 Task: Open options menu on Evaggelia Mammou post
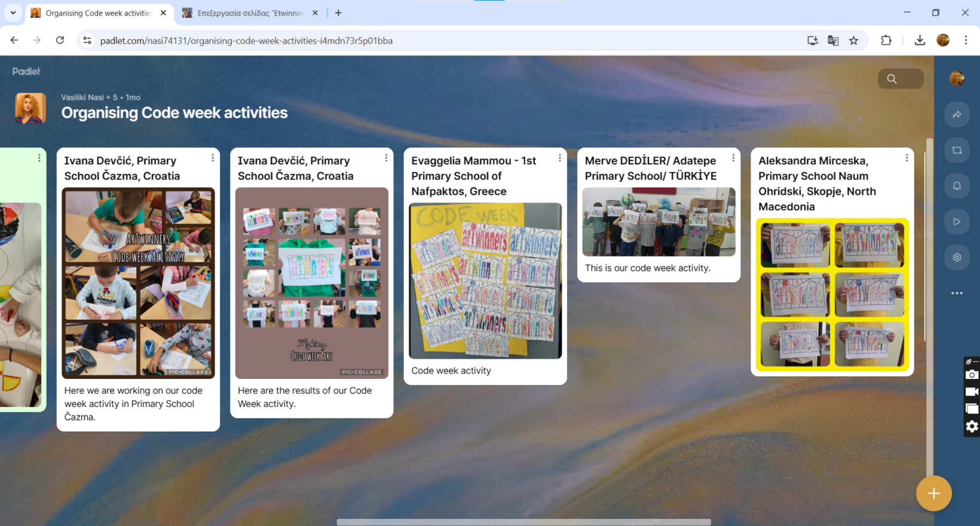(559, 158)
